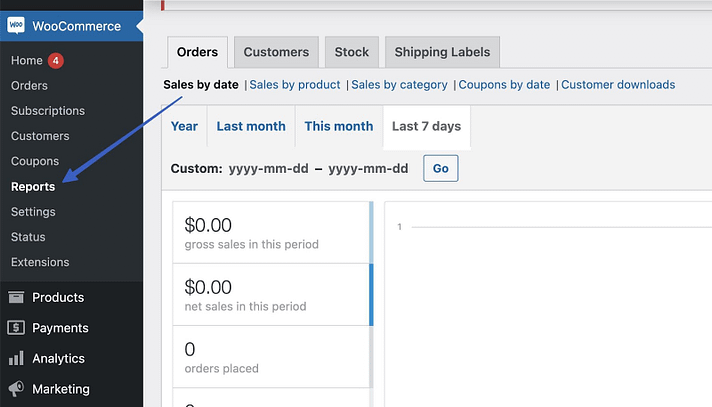Click the Analytics bar chart icon
Screen dimensions: 712x407
(16, 358)
